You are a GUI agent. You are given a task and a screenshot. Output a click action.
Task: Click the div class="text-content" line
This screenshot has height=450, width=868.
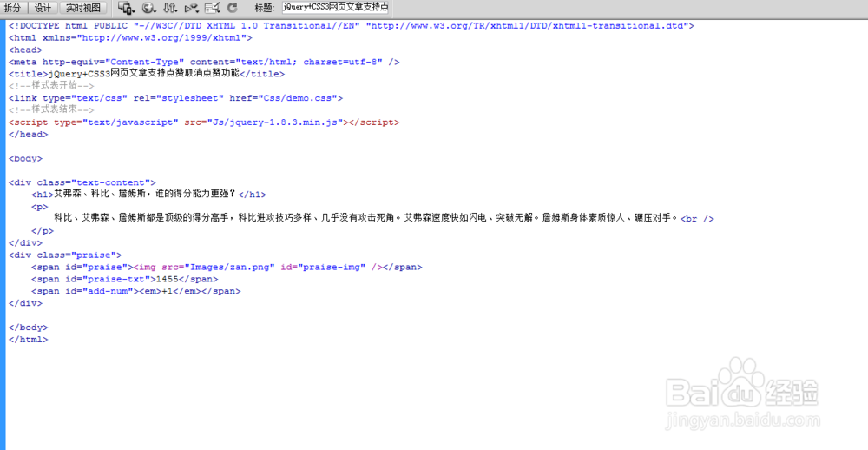[x=82, y=183]
